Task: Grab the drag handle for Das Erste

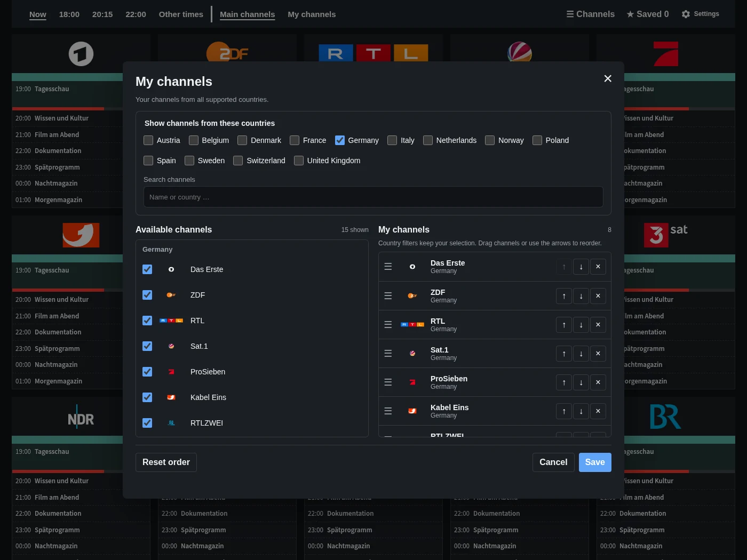Action: [x=388, y=267]
